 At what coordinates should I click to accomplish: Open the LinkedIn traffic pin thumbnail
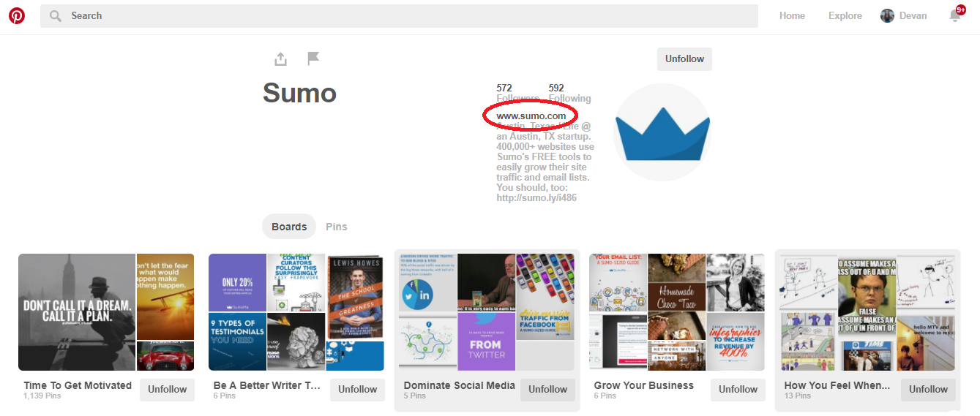[x=427, y=282]
